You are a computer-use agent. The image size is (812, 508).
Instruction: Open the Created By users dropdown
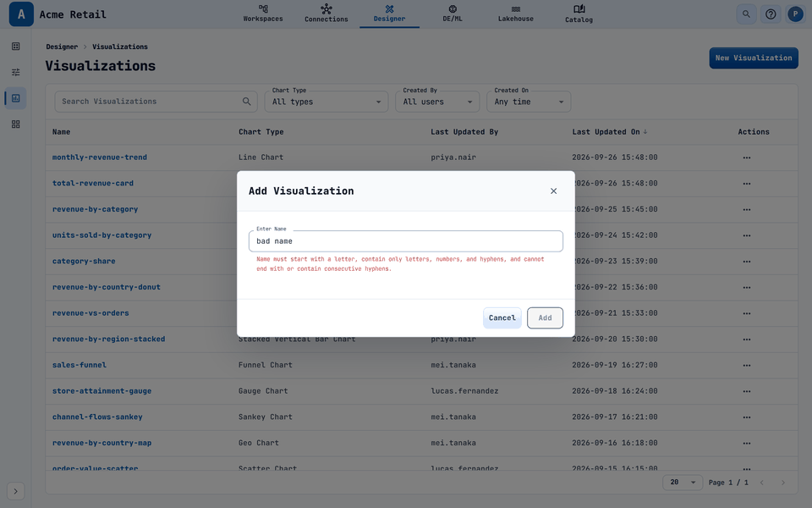click(x=437, y=102)
